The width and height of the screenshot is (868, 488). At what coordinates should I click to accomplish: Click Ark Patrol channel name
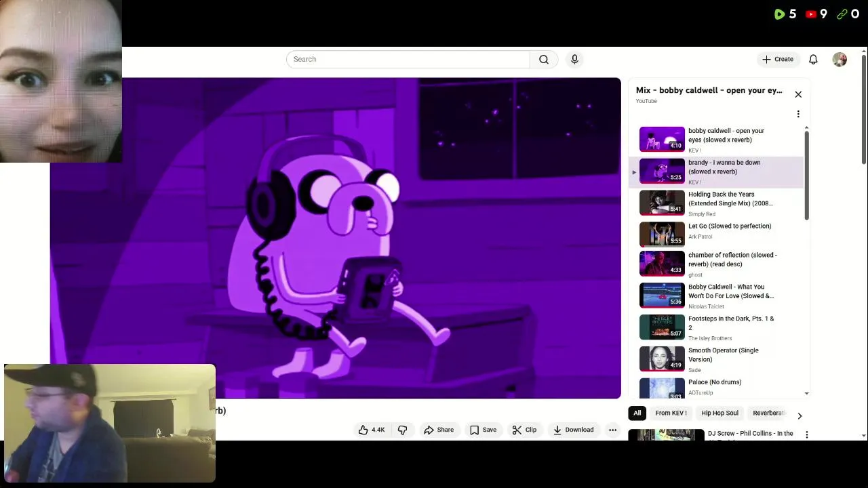(701, 237)
